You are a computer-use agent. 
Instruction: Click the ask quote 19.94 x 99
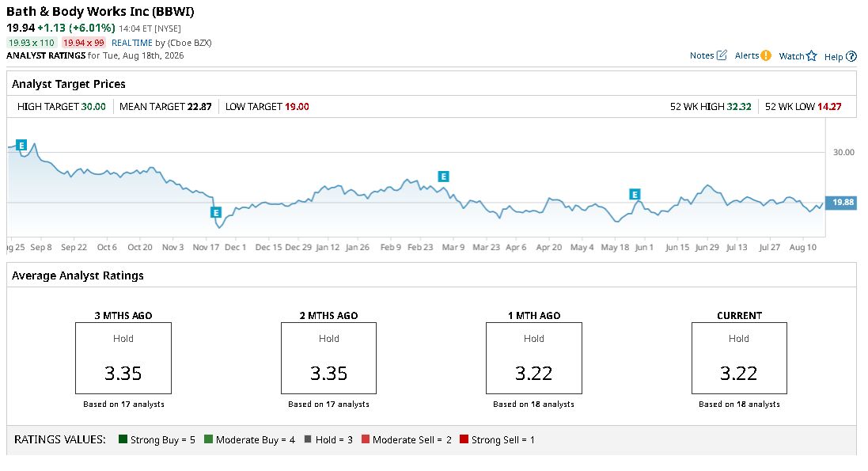tap(83, 43)
